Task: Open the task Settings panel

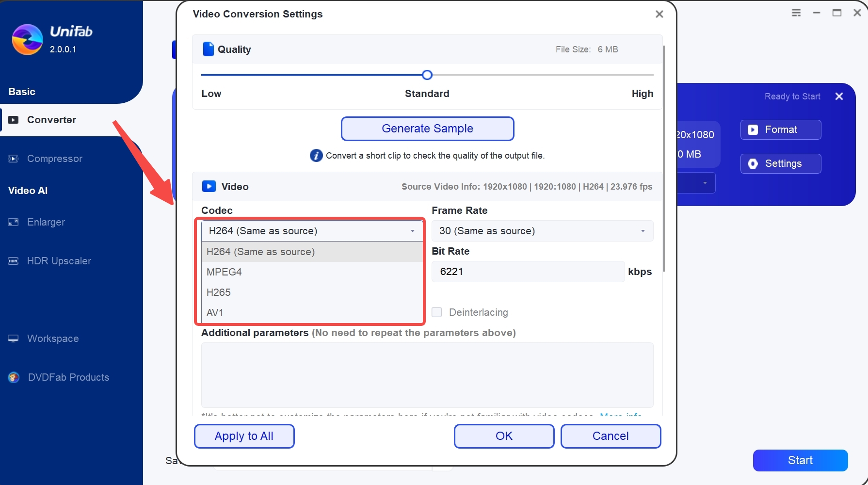Action: pyautogui.click(x=780, y=163)
